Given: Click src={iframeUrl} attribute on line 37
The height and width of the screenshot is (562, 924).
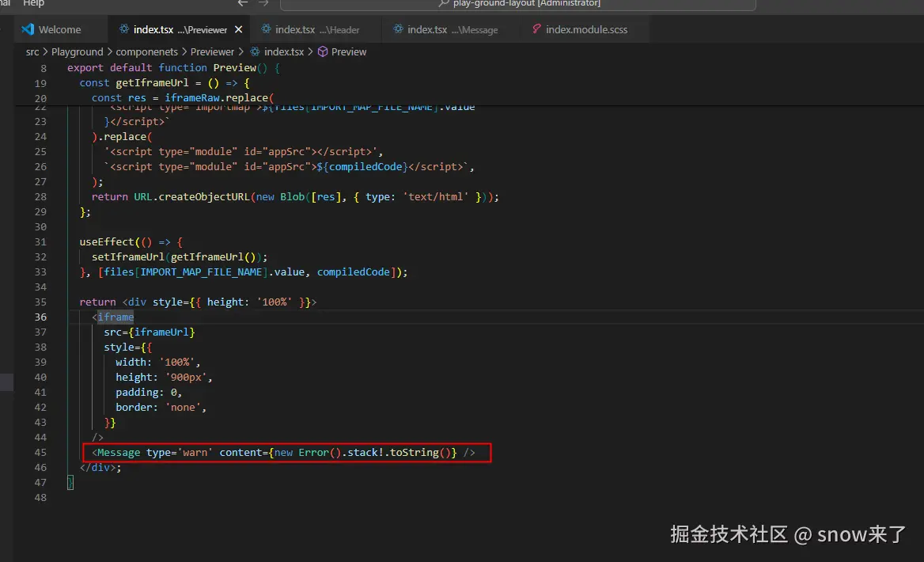Looking at the screenshot, I should click(x=149, y=332).
